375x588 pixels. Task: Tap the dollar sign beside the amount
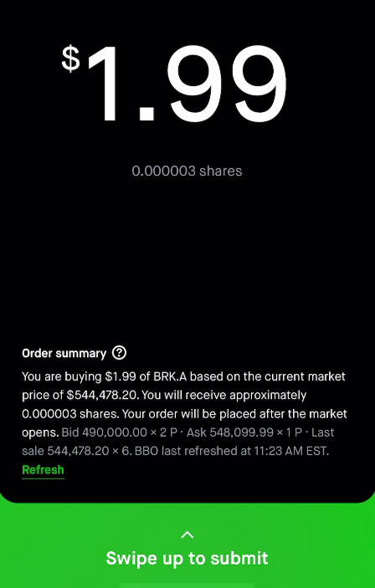[70, 59]
